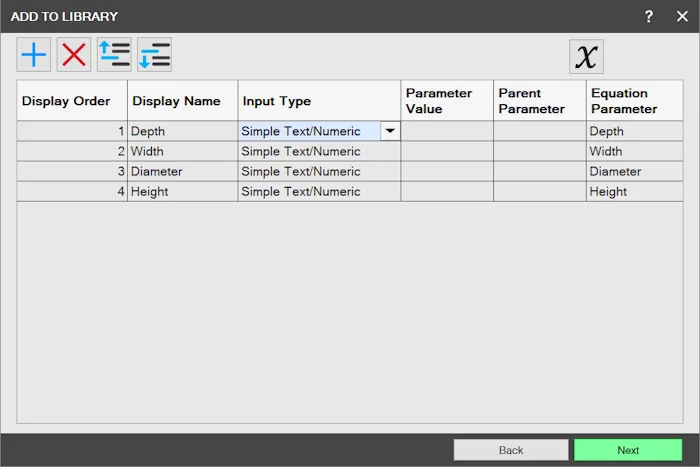Select Input Type cell in Height row
Viewport: 700px width, 467px height.
click(x=319, y=192)
